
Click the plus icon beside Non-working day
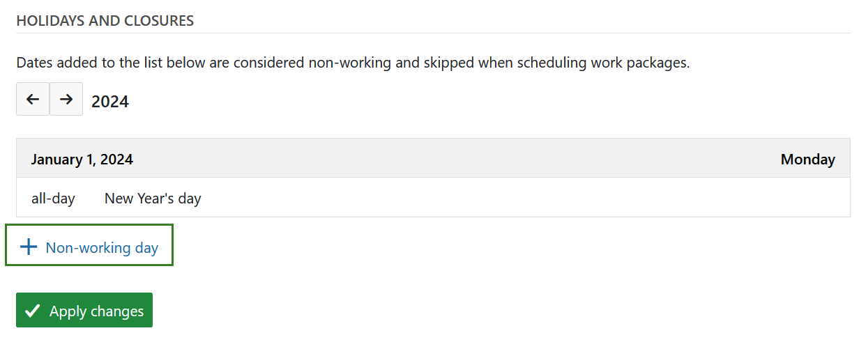[29, 247]
